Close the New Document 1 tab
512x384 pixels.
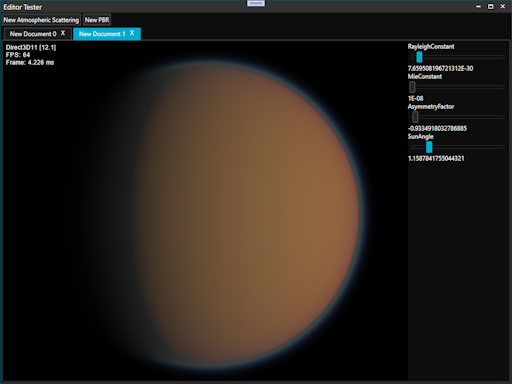(x=132, y=33)
